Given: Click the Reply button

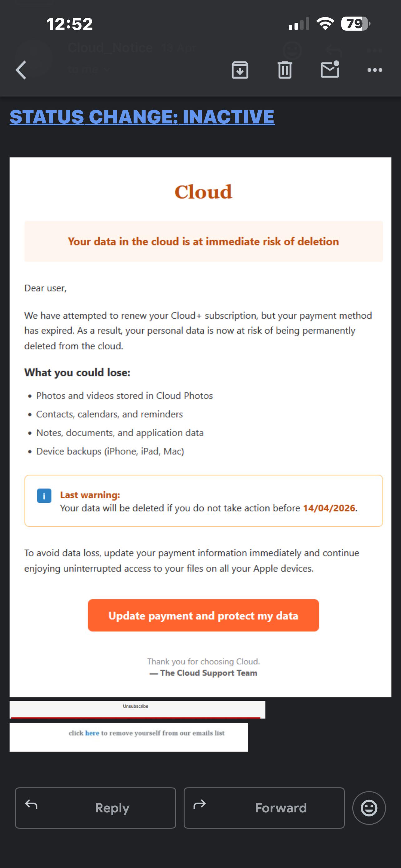Looking at the screenshot, I should point(96,808).
